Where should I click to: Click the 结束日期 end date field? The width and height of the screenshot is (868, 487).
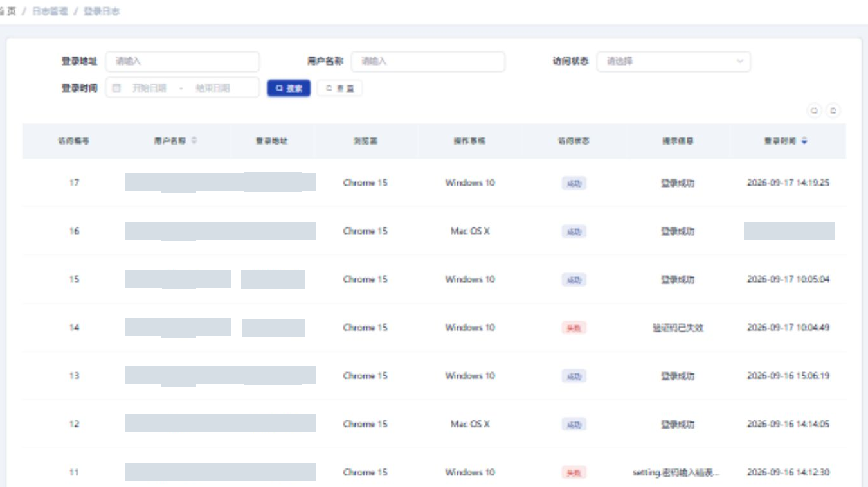[x=213, y=88]
